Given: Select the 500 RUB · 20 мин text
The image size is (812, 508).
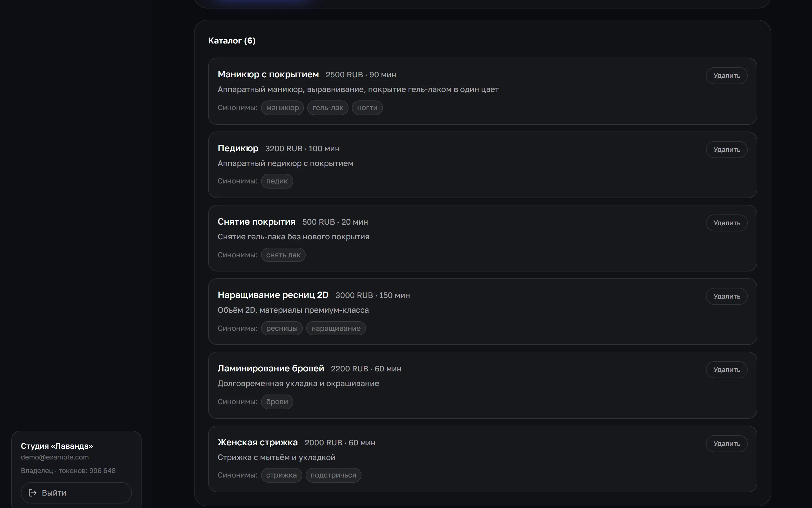Looking at the screenshot, I should 335,222.
